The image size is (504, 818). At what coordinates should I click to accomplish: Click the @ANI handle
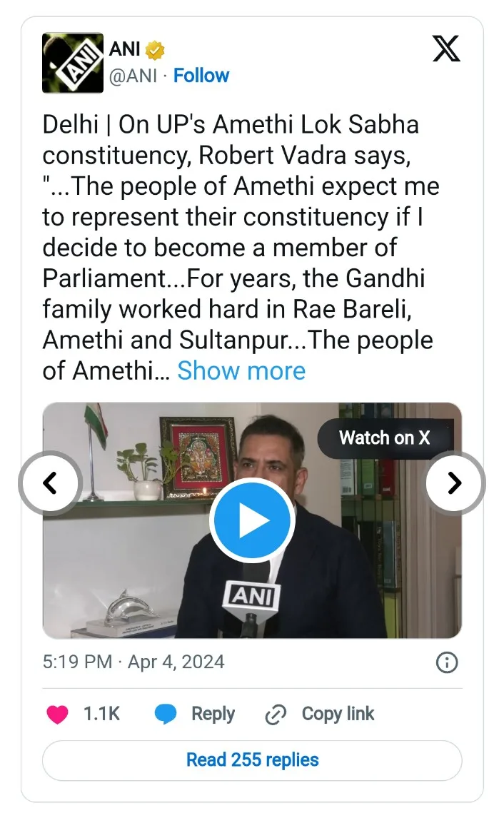(132, 76)
